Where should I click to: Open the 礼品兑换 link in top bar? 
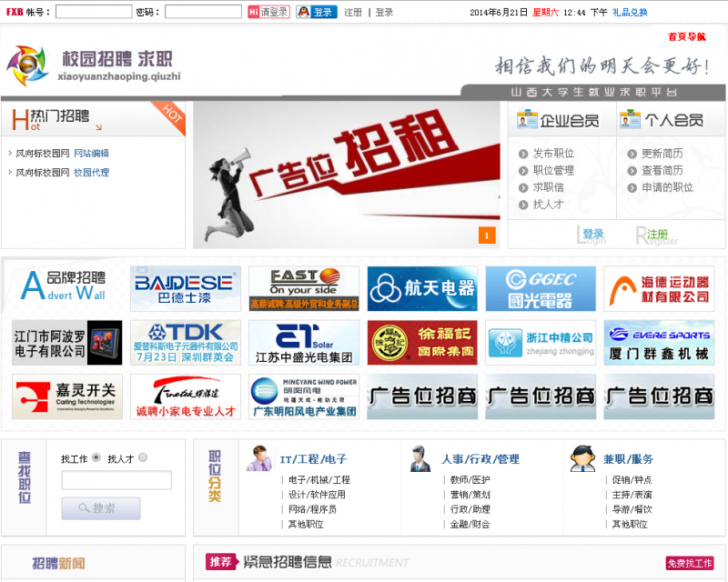click(630, 13)
